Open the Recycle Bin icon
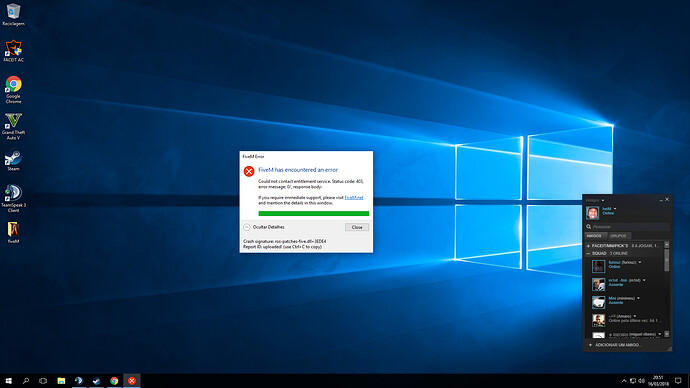690x388 pixels. pyautogui.click(x=13, y=14)
